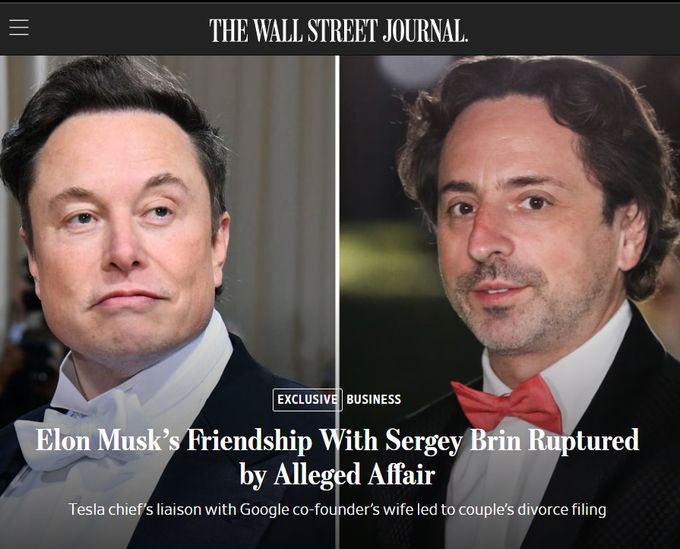Open the BUSINESS section label

(373, 399)
